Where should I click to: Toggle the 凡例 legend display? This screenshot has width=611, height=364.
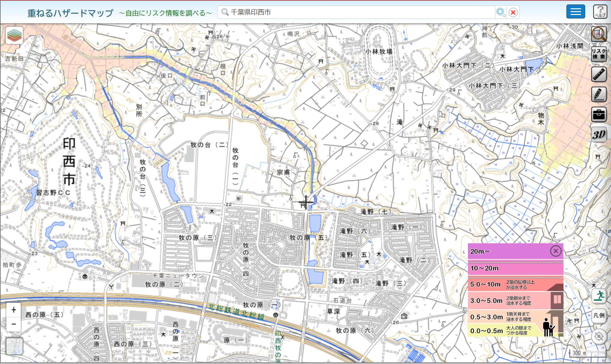click(600, 316)
